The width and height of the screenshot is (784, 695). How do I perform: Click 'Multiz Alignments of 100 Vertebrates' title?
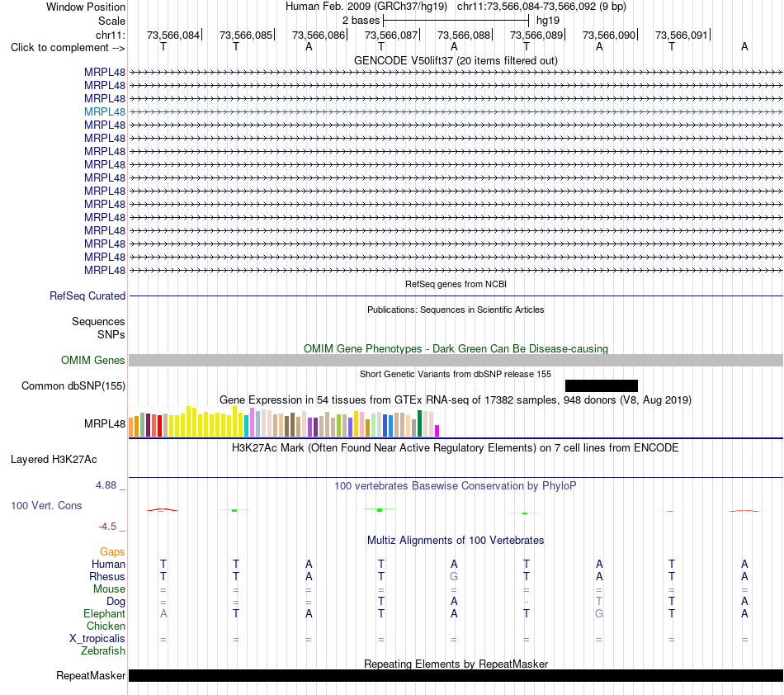coord(456,540)
